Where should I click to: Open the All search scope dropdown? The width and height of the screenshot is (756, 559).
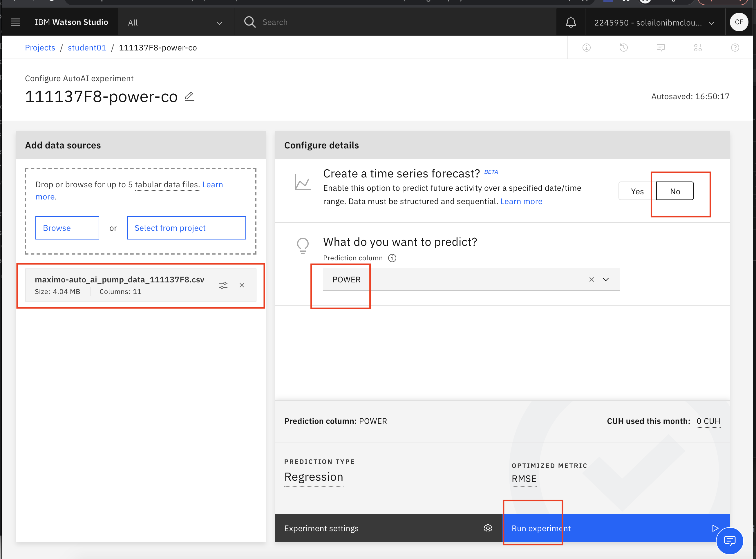[176, 22]
